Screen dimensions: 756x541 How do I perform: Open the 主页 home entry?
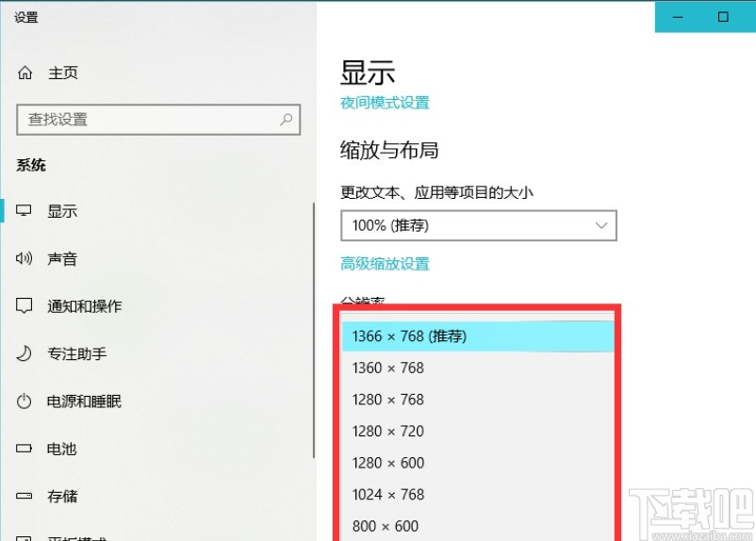click(62, 73)
